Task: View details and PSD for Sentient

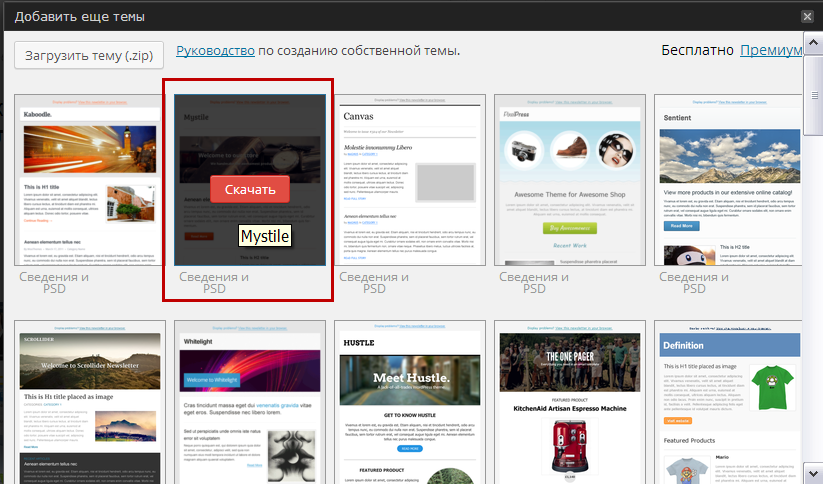Action: coord(694,282)
